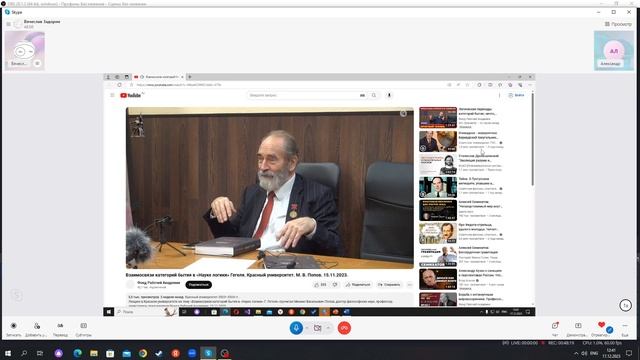Select the YouTube browser tab in shared screen
The image size is (640, 360).
click(x=159, y=77)
